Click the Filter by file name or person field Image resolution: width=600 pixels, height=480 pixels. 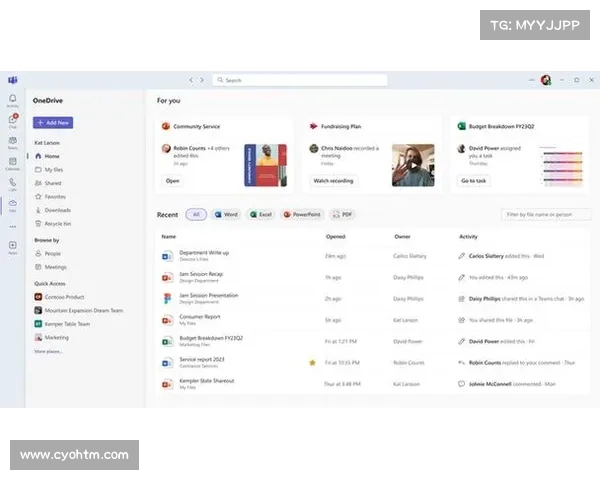point(545,214)
